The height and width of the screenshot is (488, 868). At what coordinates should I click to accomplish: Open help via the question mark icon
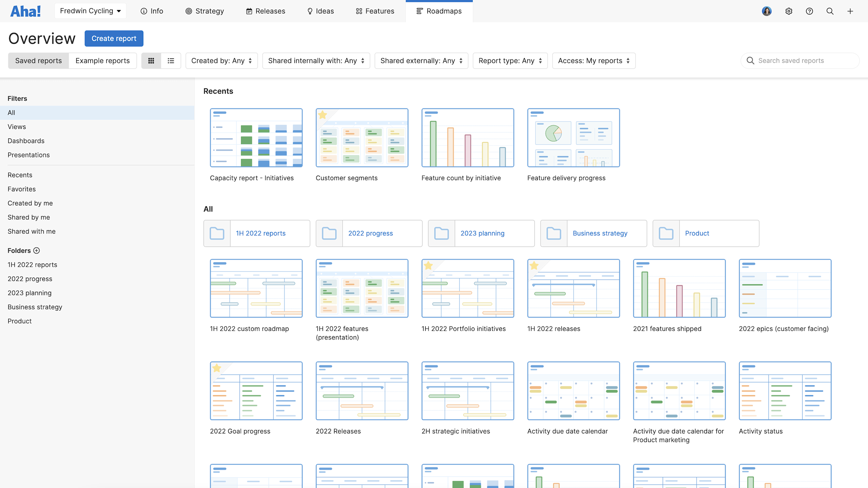(x=809, y=11)
